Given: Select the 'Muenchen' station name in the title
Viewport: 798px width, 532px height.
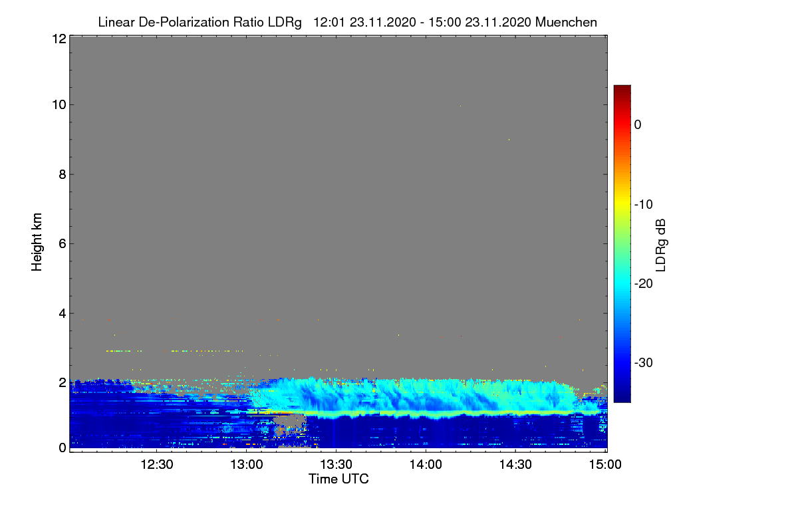Looking at the screenshot, I should click(x=566, y=23).
